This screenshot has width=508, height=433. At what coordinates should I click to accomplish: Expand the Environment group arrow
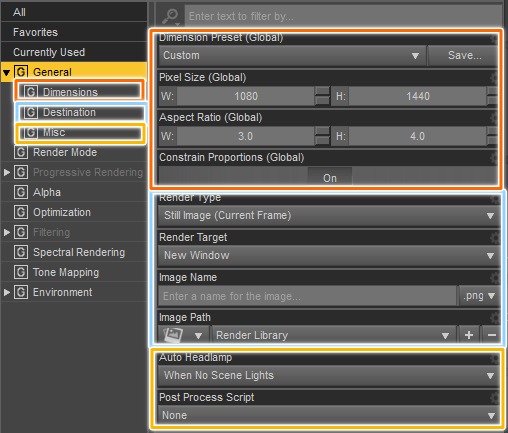[7, 292]
